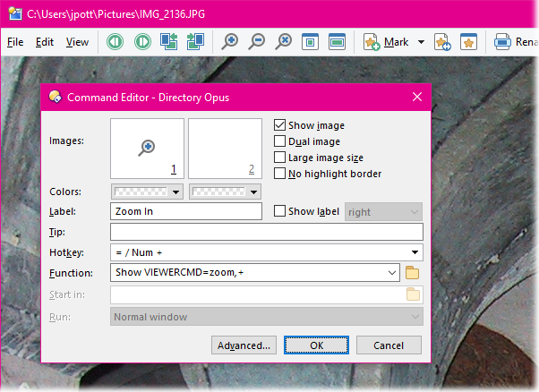The height and width of the screenshot is (392, 539).
Task: Open the Mark button dropdown arrow
Action: tap(421, 42)
